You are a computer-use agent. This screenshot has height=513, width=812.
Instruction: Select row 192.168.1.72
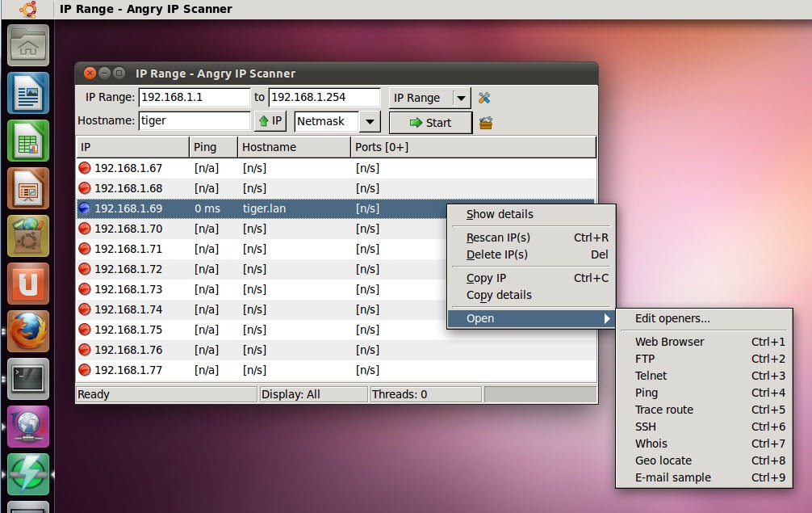(x=262, y=269)
